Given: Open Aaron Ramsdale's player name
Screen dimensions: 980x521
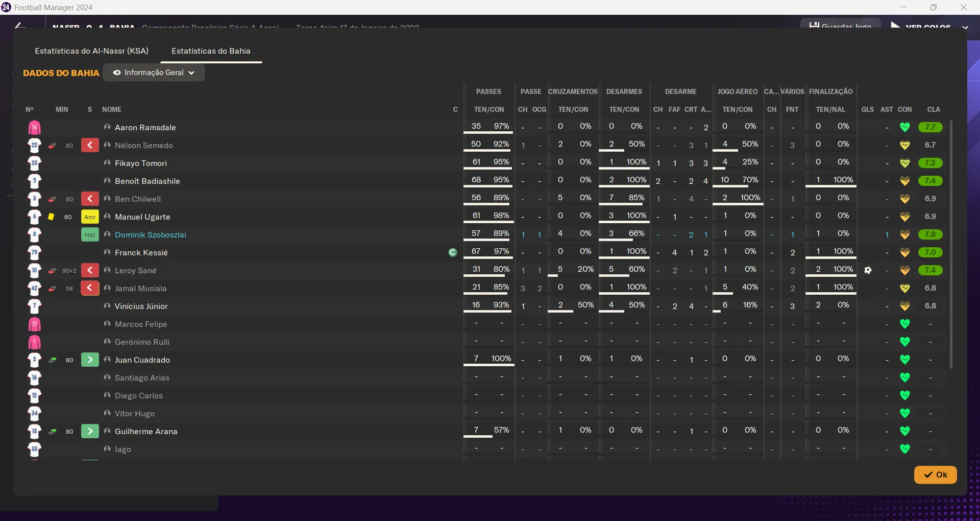Looking at the screenshot, I should (x=145, y=128).
